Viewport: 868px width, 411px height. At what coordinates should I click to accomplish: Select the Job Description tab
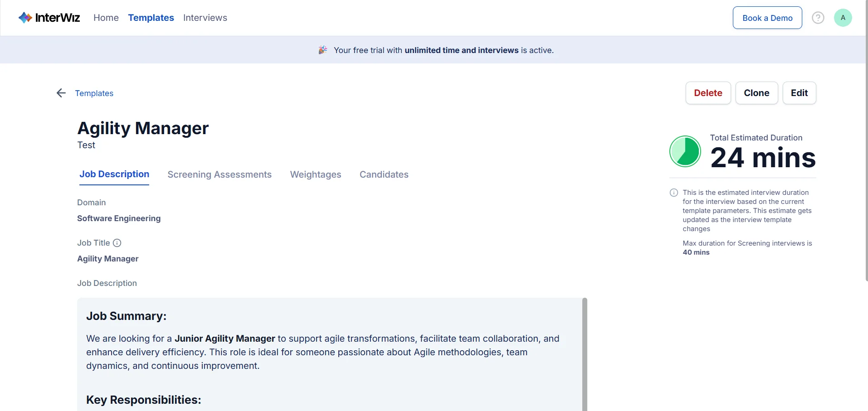pos(114,174)
